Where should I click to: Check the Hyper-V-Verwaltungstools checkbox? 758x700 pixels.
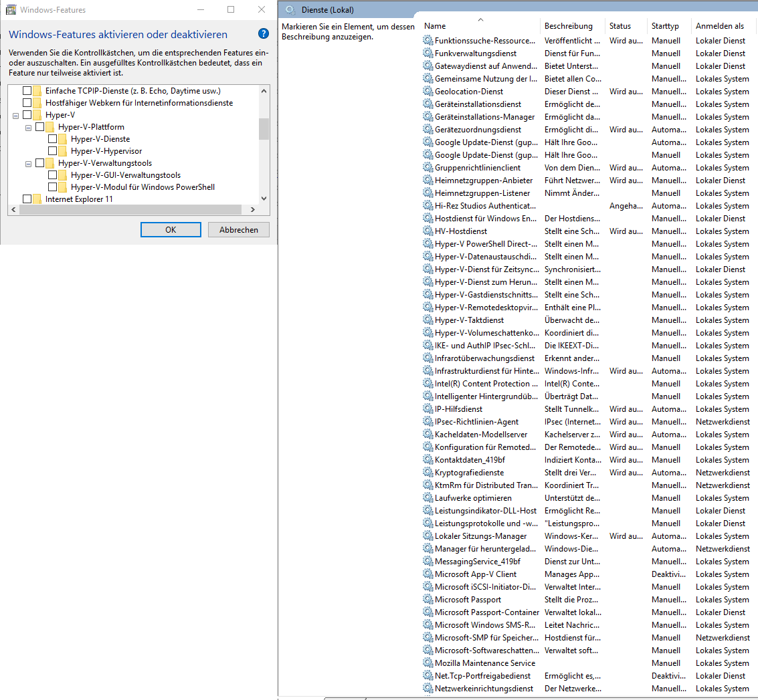[39, 163]
